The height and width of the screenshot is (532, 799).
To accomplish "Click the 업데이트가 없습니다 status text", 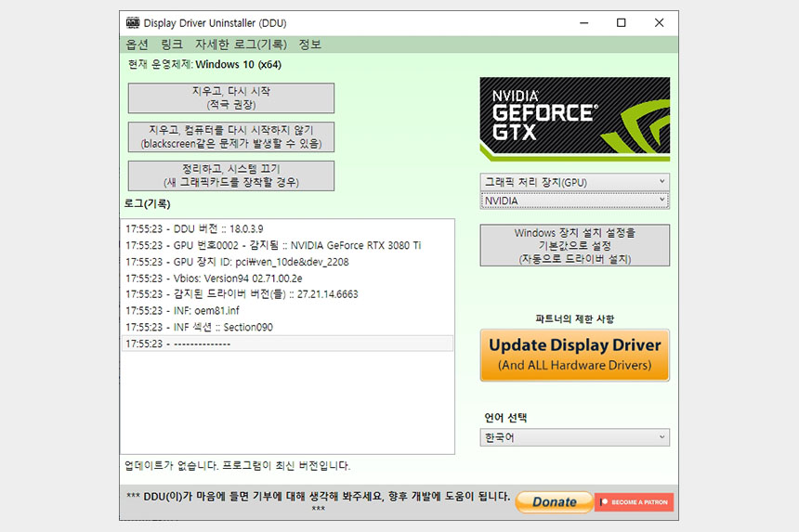I will coord(238,465).
